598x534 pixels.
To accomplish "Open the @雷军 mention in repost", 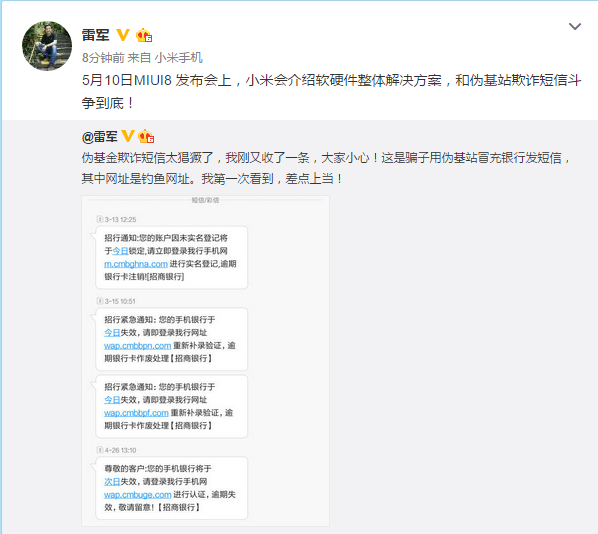I will (100, 137).
